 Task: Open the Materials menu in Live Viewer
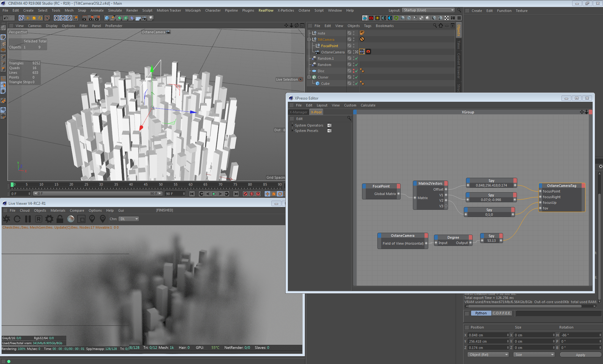point(58,210)
